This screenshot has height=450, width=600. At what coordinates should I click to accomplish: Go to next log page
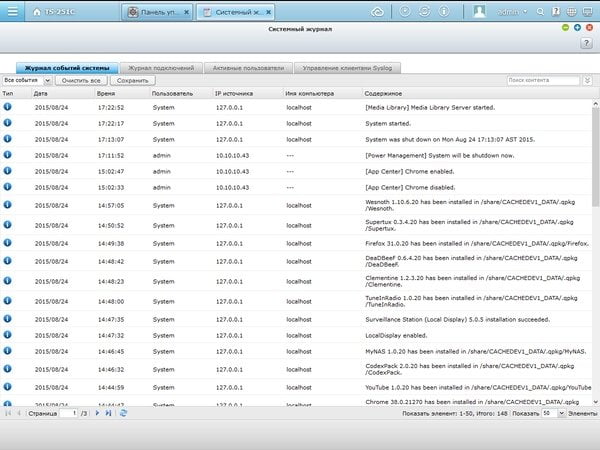(97, 413)
